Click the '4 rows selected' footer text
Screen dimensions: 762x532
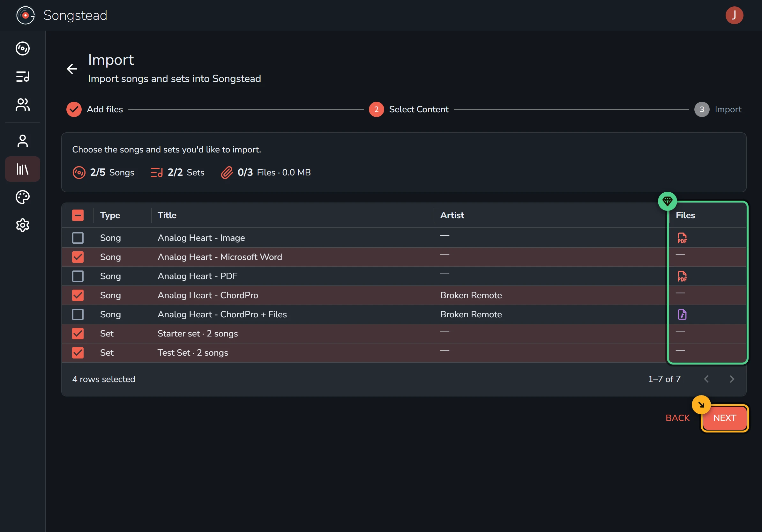pos(104,379)
